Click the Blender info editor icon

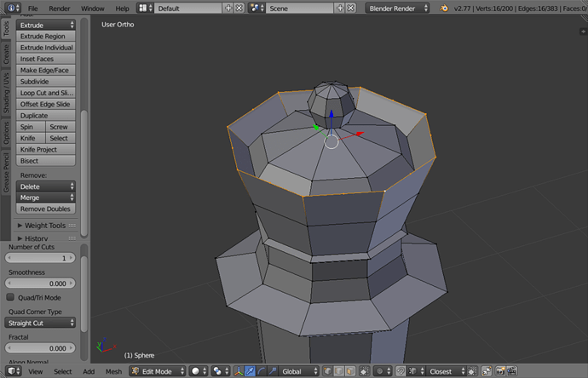[x=10, y=8]
